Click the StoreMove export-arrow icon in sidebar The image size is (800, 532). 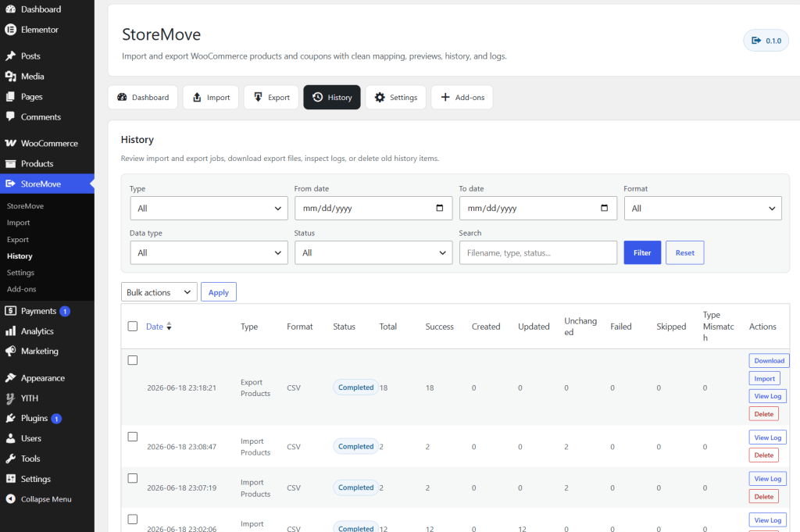click(x=10, y=184)
